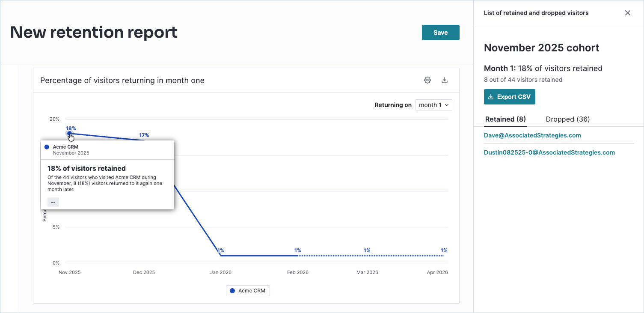Click the 8 out of 44 visitors retained text
Image resolution: width=644 pixels, height=313 pixels.
[x=523, y=80]
